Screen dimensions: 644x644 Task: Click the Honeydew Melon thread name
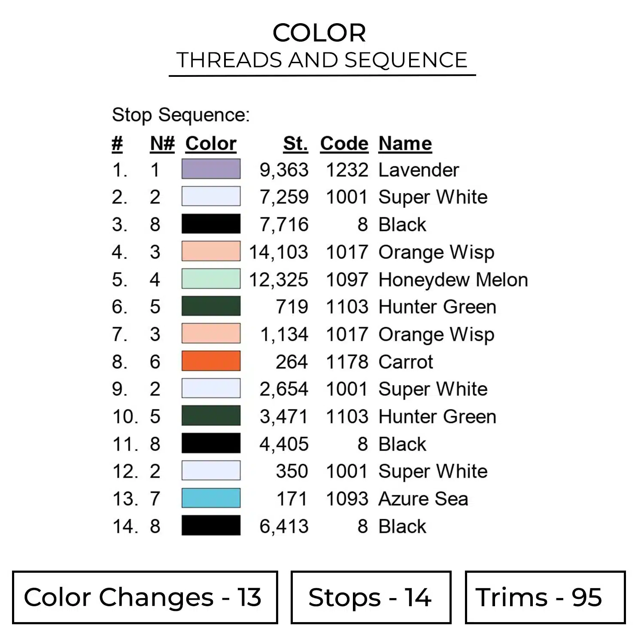453,280
